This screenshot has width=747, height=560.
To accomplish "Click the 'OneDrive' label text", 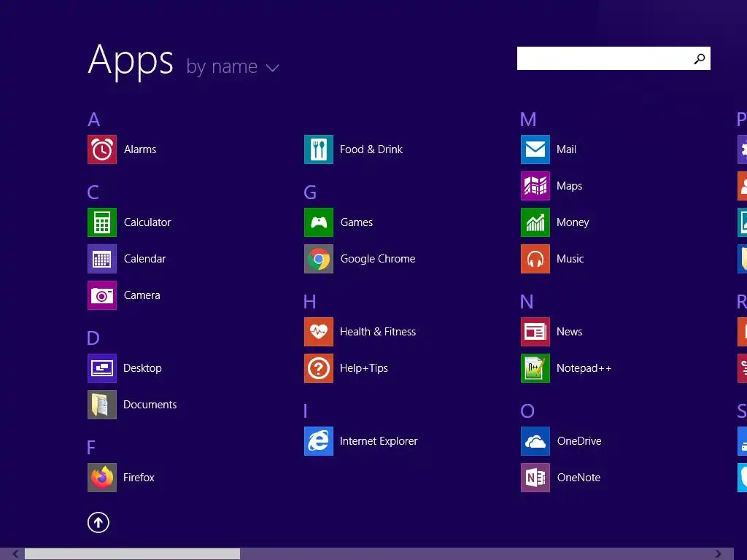I will 579,441.
